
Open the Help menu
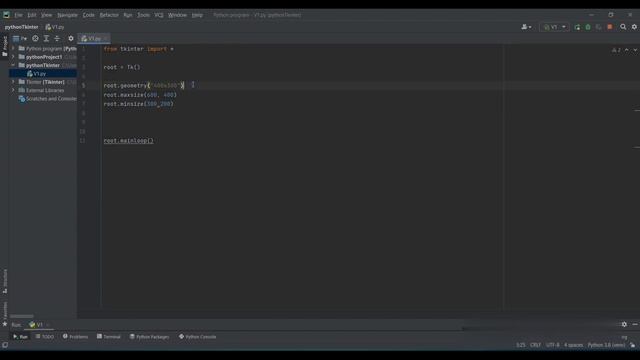197,15
